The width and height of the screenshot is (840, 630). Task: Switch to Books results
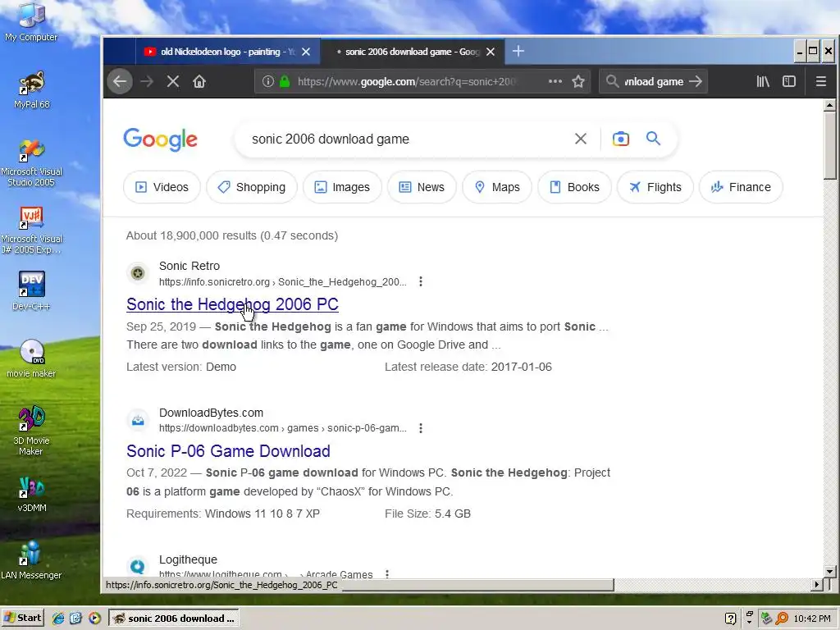[x=574, y=187]
